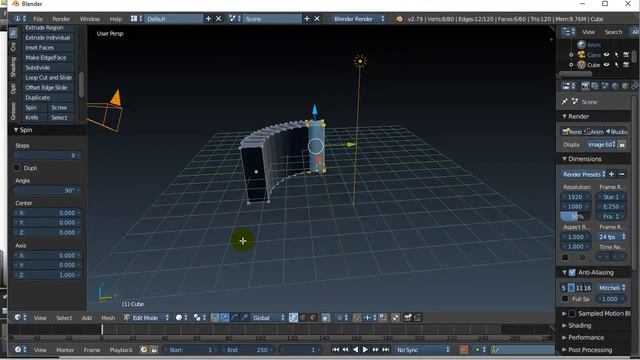Open the File menu
The height and width of the screenshot is (360, 640).
click(38, 19)
